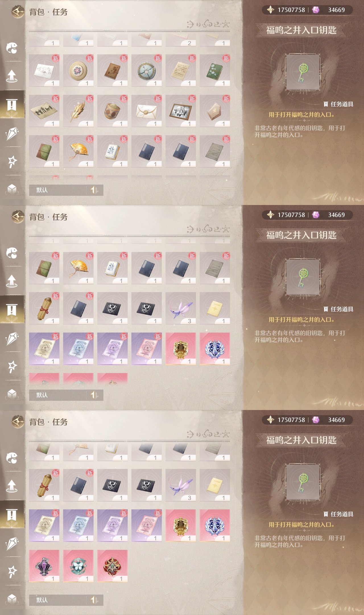Choose the clay pot item

[112, 111]
